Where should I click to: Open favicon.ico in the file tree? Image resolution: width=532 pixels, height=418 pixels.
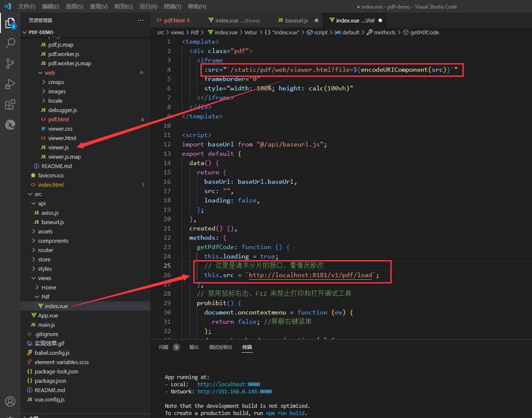pyautogui.click(x=85, y=175)
